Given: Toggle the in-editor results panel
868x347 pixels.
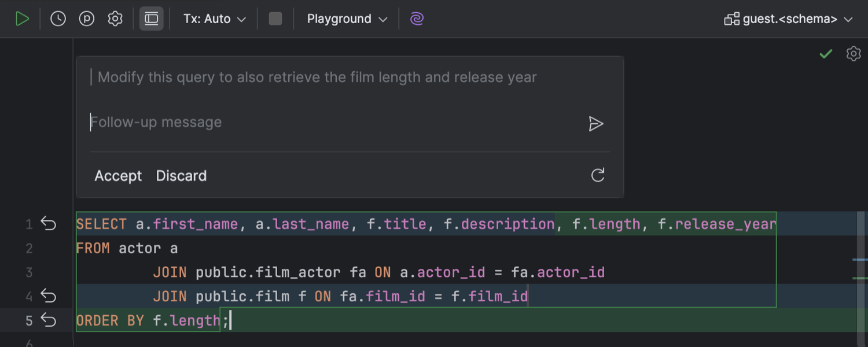Looking at the screenshot, I should pos(151,19).
